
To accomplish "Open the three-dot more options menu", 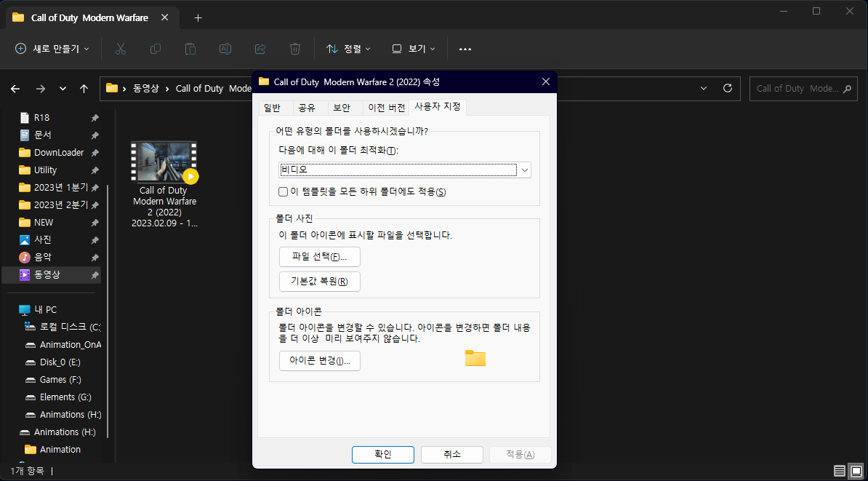I will pyautogui.click(x=465, y=49).
